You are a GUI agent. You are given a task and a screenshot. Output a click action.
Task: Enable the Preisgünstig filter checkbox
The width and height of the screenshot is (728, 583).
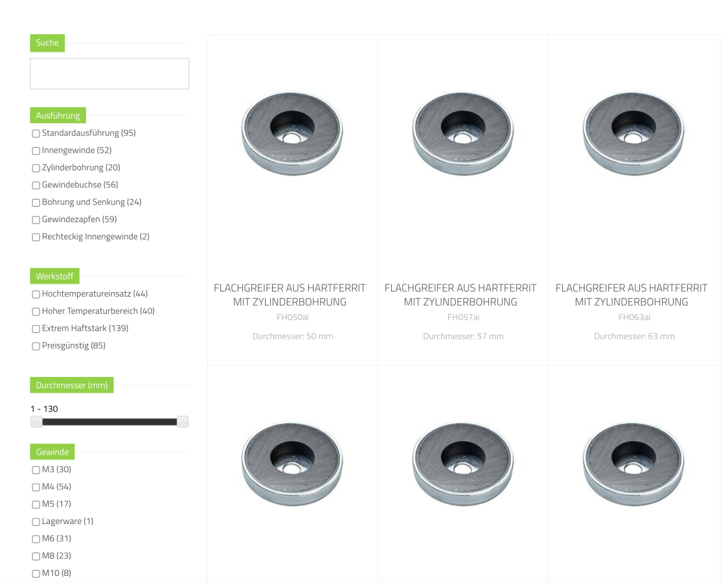point(36,346)
